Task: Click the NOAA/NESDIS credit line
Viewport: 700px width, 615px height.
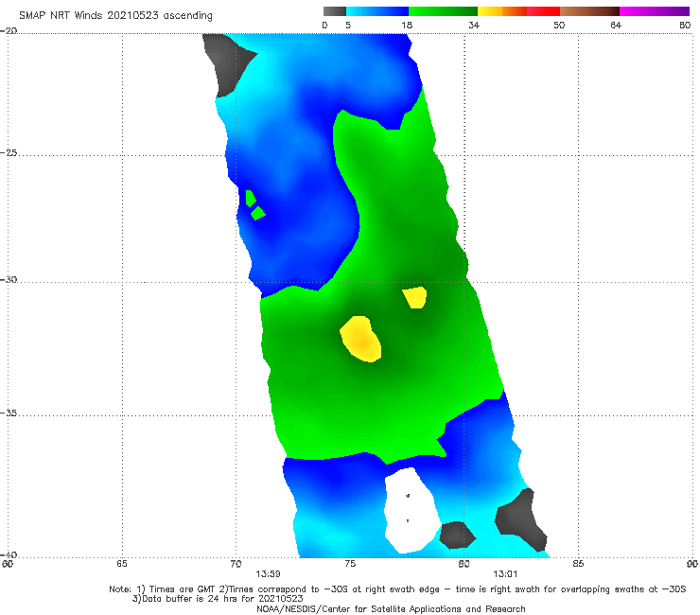Action: pos(391,609)
